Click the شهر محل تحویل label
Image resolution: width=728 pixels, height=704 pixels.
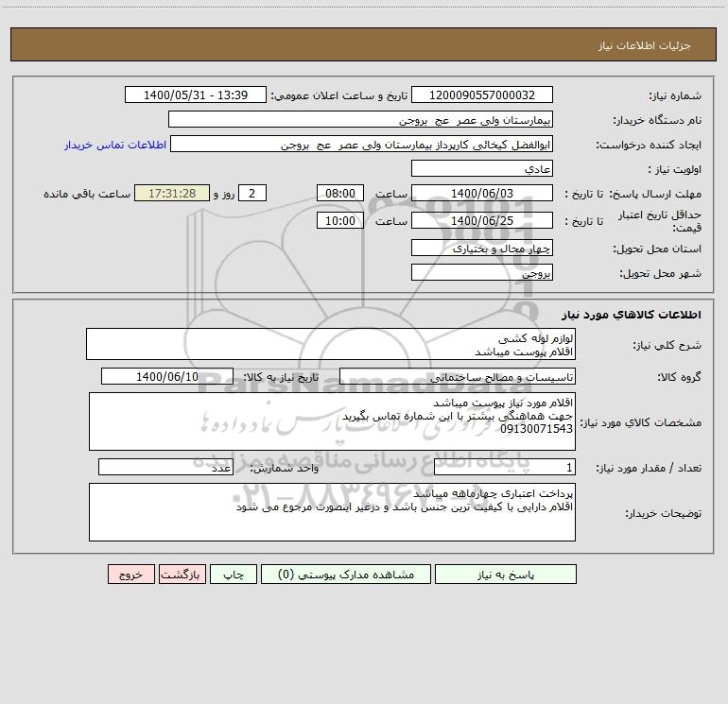(x=660, y=274)
